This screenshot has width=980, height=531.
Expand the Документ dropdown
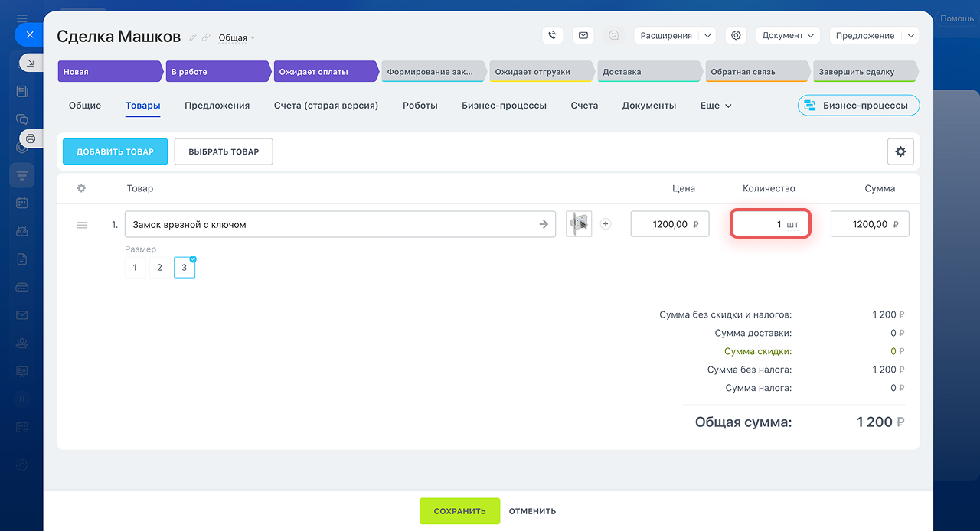point(788,36)
